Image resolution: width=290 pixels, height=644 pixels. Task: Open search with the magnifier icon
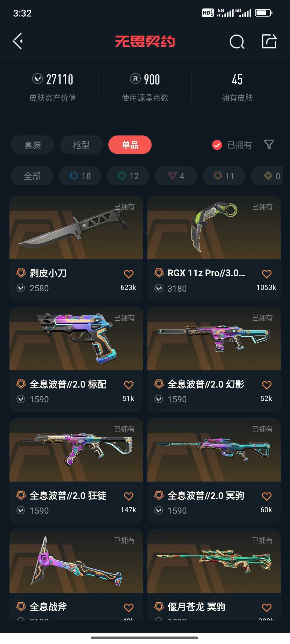[x=237, y=42]
